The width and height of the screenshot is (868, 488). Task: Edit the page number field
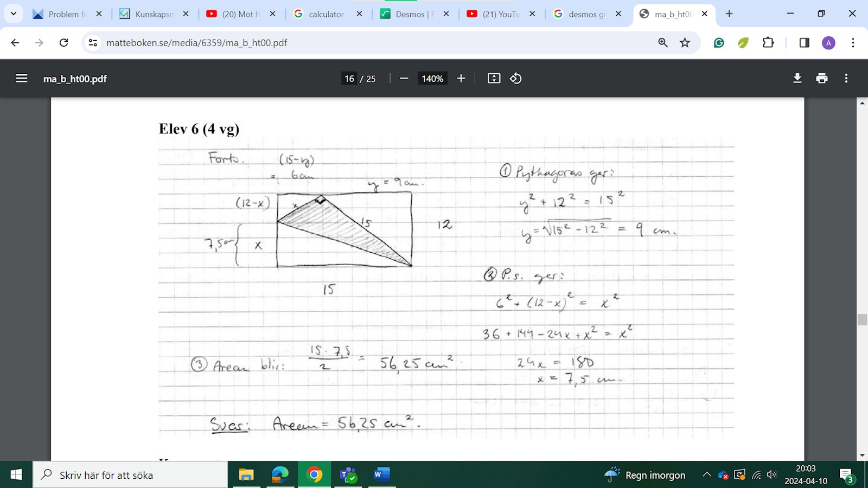[349, 79]
